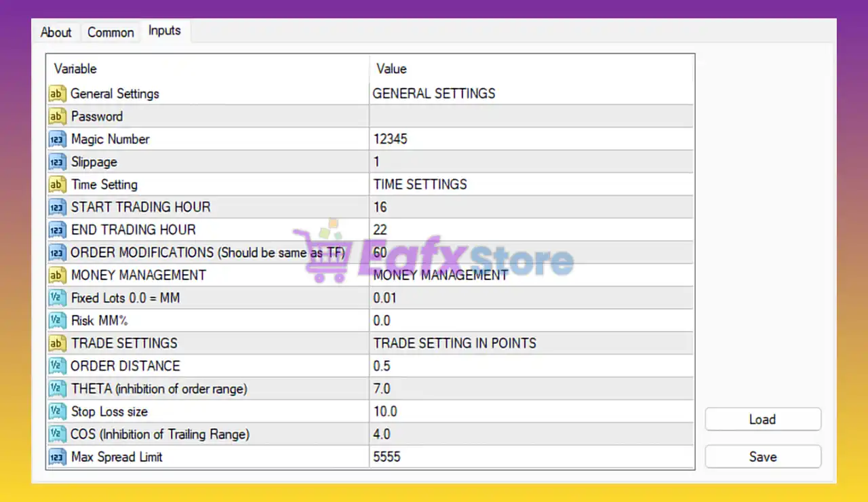This screenshot has height=502, width=868.
Task: Select the Inputs tab
Action: [165, 31]
